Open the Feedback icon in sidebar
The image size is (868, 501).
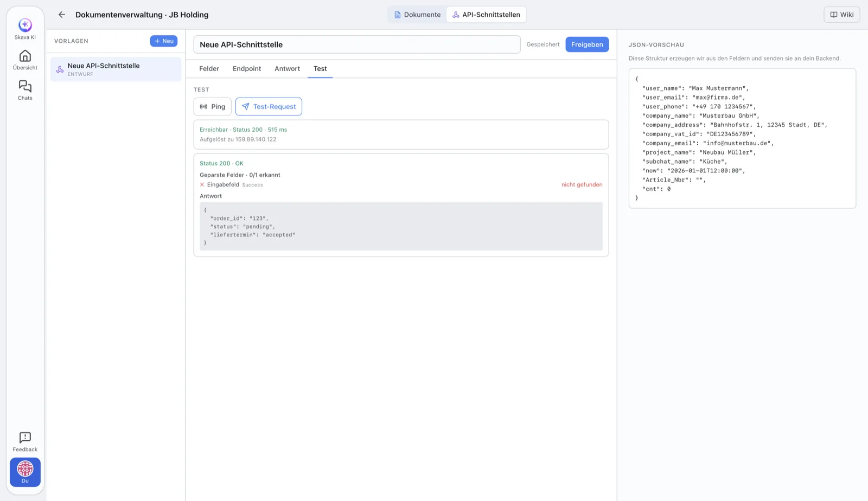tap(25, 438)
